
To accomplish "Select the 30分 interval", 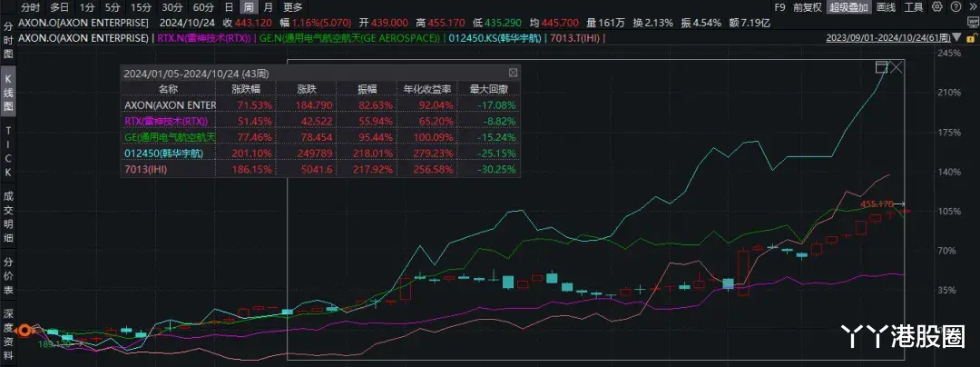I will tap(171, 7).
